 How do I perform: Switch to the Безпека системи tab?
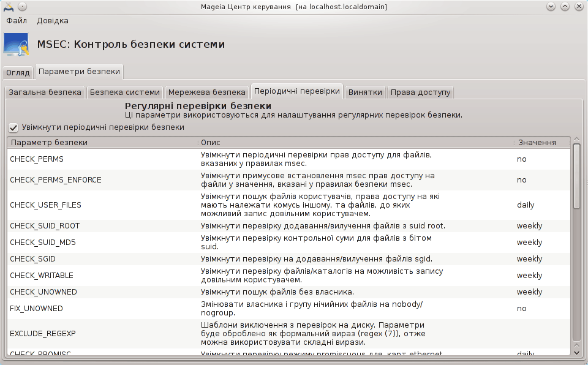[x=125, y=92]
